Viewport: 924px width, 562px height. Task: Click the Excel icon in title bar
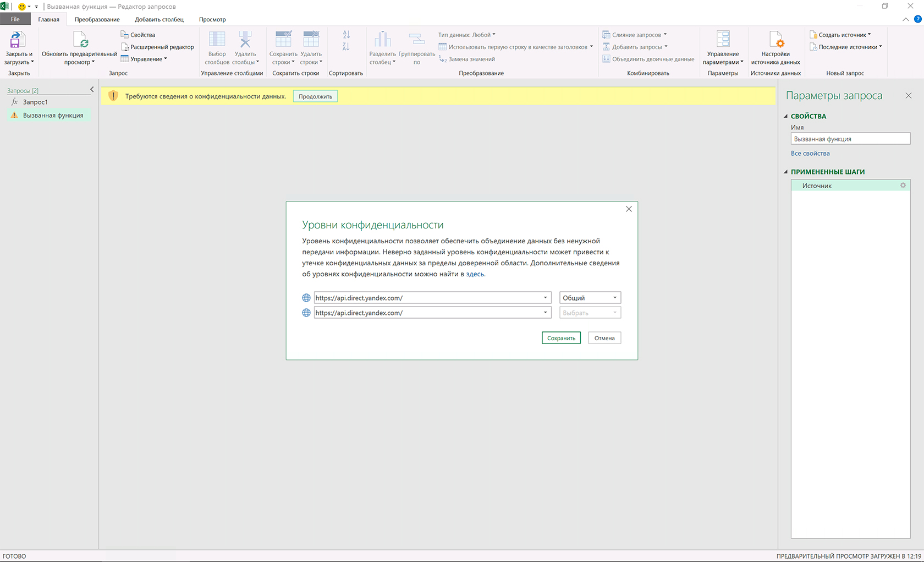[4, 7]
